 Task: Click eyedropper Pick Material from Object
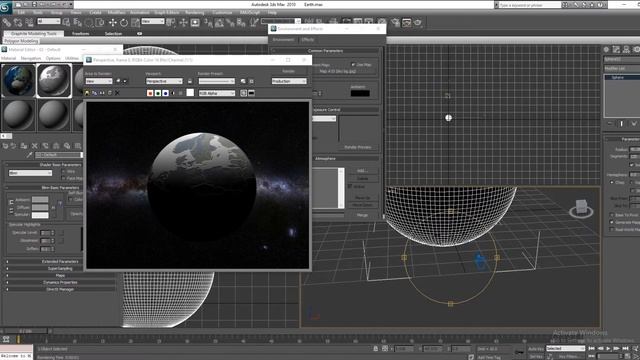click(29, 155)
